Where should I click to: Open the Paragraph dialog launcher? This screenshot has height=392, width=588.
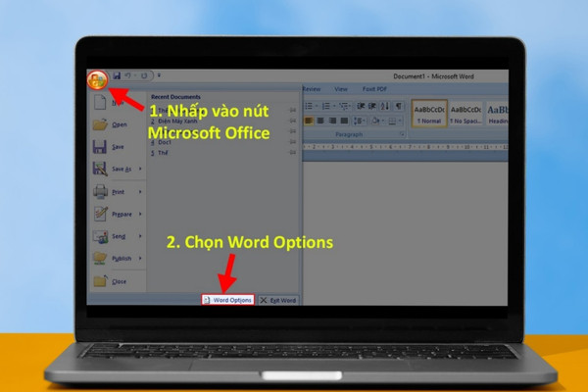coord(402,134)
